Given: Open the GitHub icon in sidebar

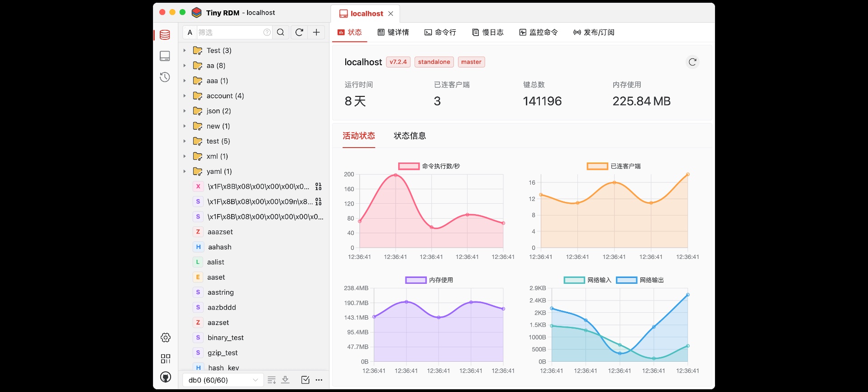Looking at the screenshot, I should (166, 377).
